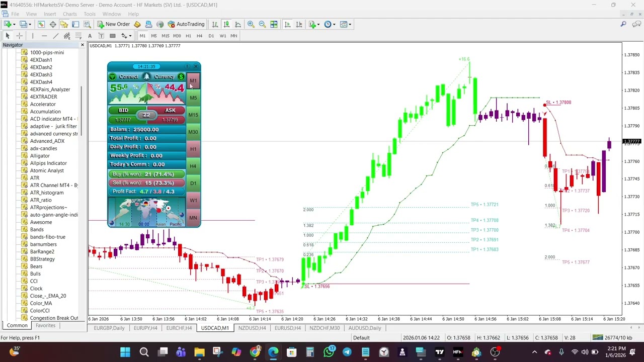Open Telegram from the taskbar
The height and width of the screenshot is (362, 644).
coord(347,352)
